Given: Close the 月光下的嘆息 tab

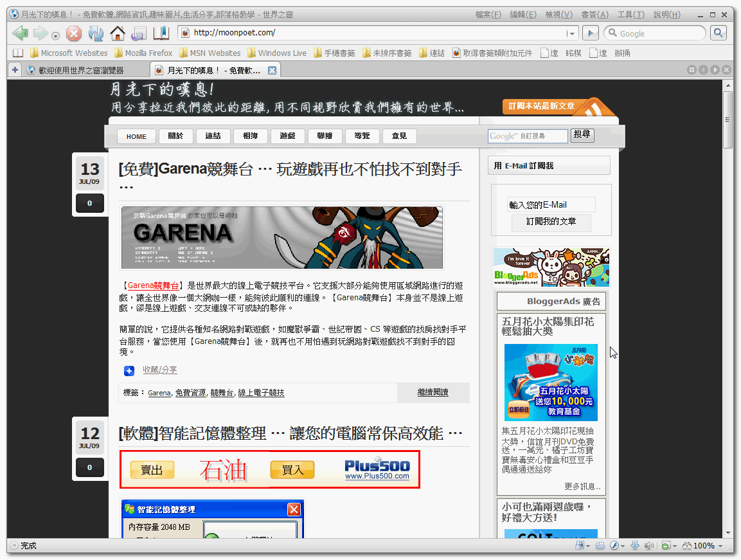Looking at the screenshot, I should point(272,70).
